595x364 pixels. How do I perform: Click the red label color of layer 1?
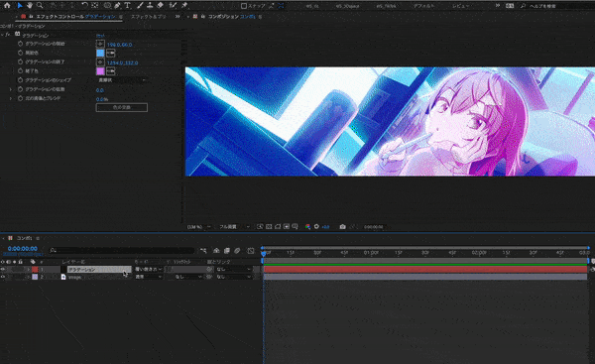pyautogui.click(x=35, y=269)
